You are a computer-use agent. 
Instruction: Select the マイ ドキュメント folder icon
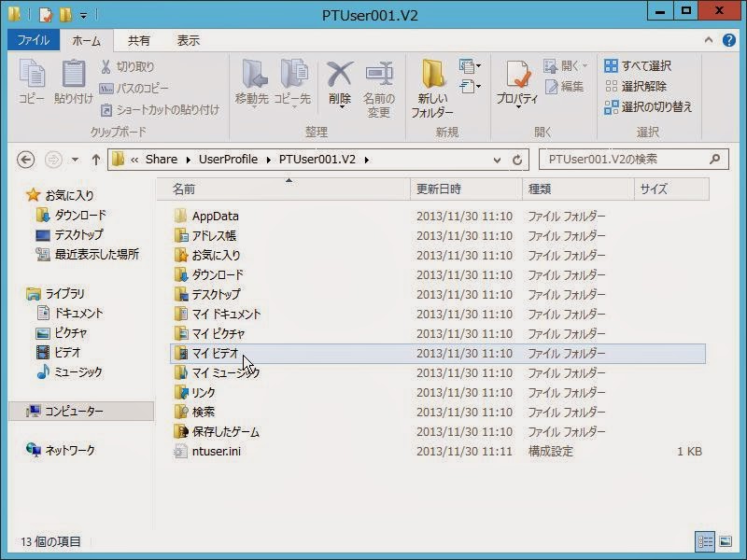click(180, 315)
